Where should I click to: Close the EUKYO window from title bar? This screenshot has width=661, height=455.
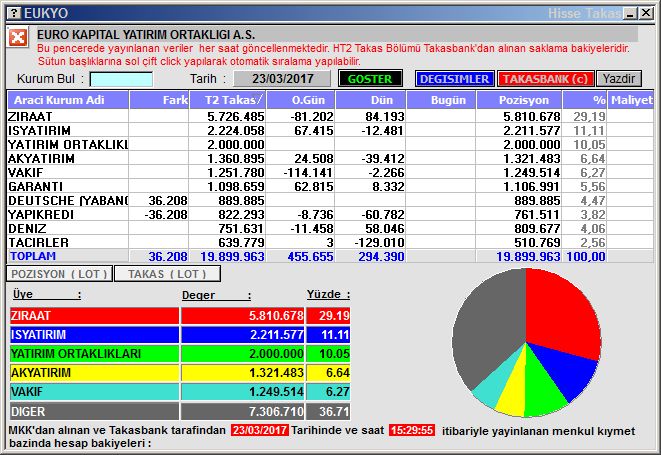[646, 13]
